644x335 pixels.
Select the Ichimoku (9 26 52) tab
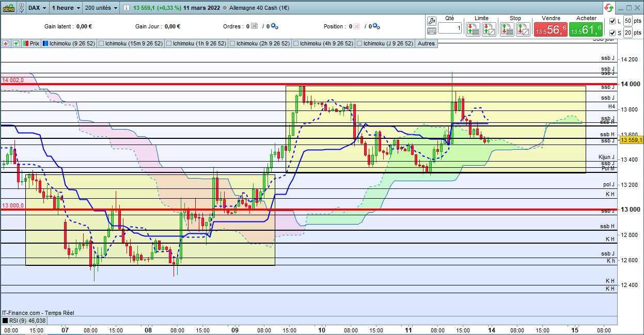[69, 44]
